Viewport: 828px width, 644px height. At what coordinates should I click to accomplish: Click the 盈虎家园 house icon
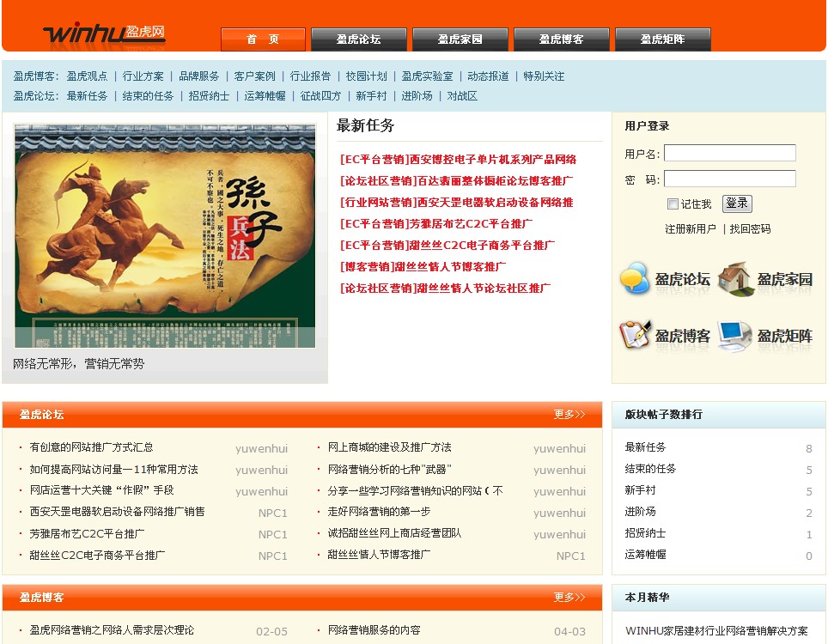point(734,279)
